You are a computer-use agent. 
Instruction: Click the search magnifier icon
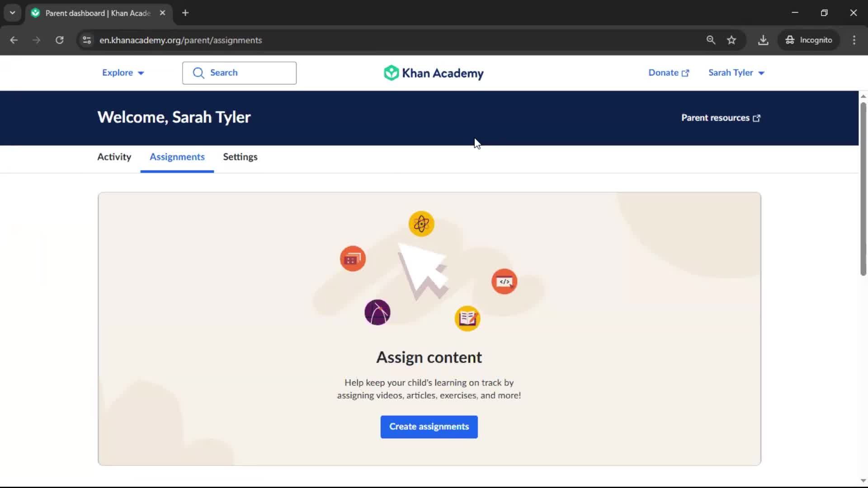pyautogui.click(x=198, y=73)
